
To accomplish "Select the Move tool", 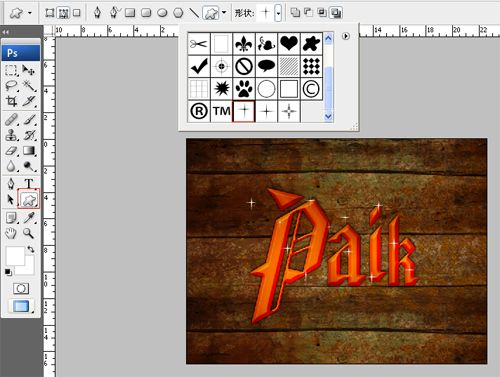I will click(29, 70).
